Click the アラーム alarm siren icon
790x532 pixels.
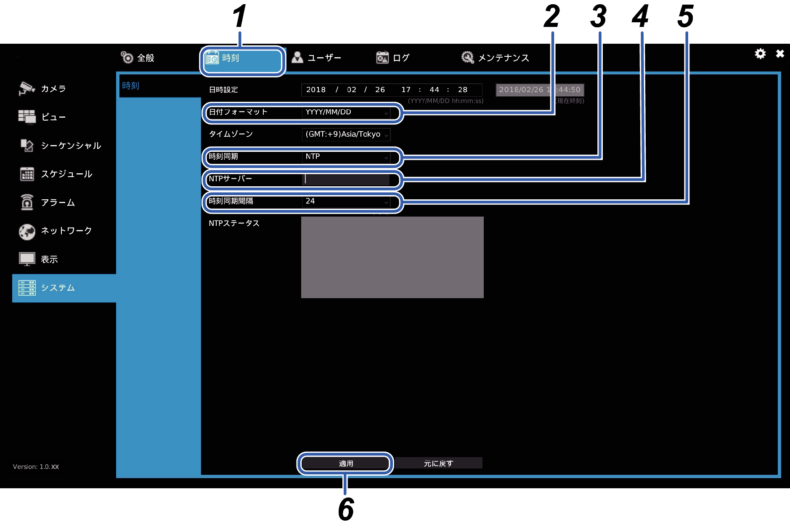(x=27, y=202)
